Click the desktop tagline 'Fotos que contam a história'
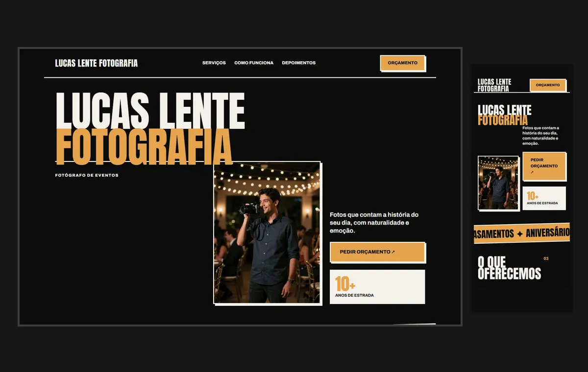This screenshot has width=588, height=372. 374,223
